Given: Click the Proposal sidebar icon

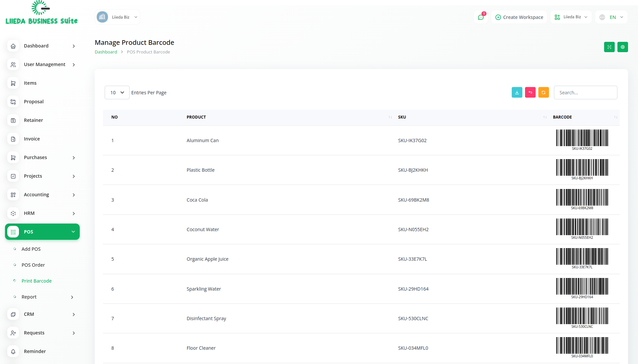Looking at the screenshot, I should pyautogui.click(x=13, y=102).
